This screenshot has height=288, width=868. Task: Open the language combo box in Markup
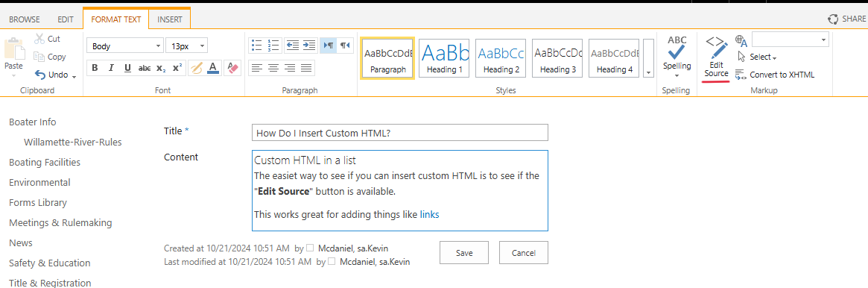pos(790,40)
